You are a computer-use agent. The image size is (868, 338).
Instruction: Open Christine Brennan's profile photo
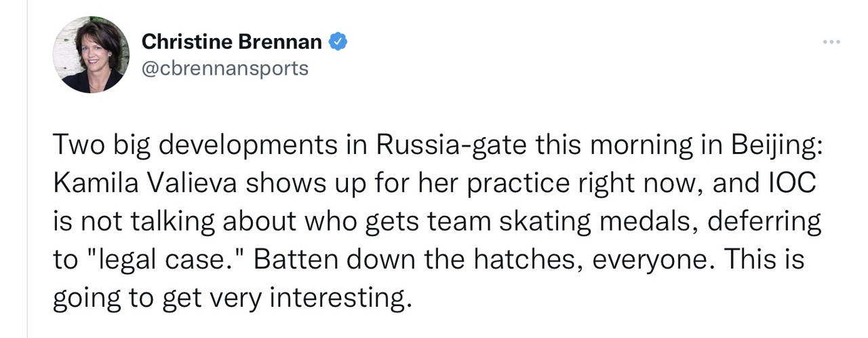point(91,55)
